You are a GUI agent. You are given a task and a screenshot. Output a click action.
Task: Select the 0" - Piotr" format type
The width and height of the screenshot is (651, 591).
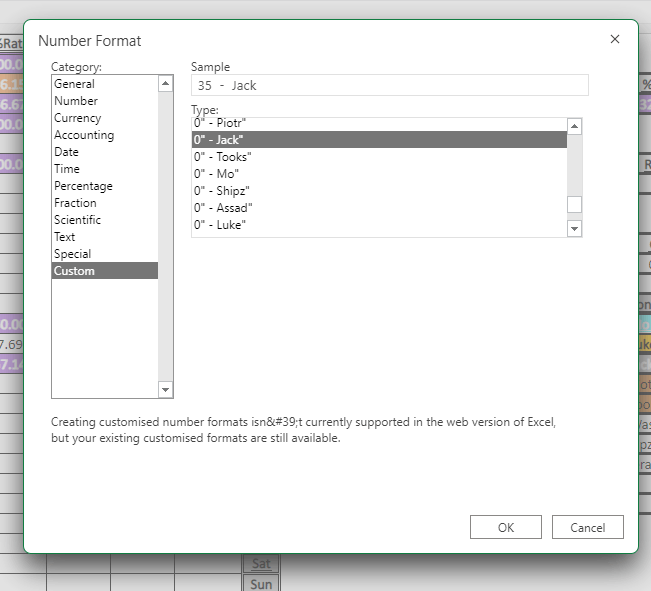[x=379, y=124]
